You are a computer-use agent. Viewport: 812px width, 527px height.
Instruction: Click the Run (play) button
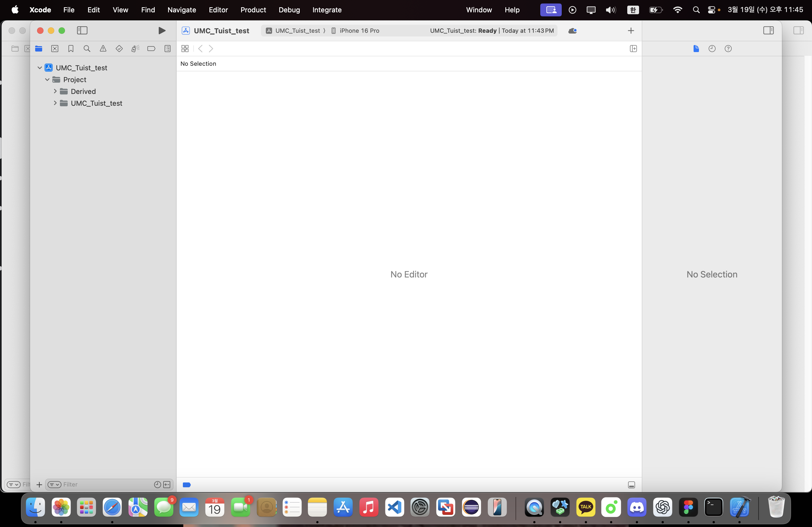(162, 31)
